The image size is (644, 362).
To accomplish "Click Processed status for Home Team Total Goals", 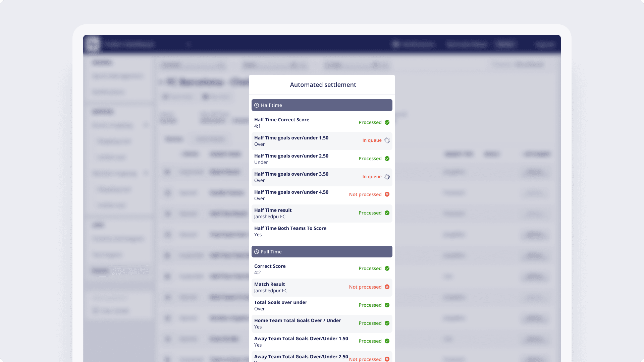I will 370,323.
